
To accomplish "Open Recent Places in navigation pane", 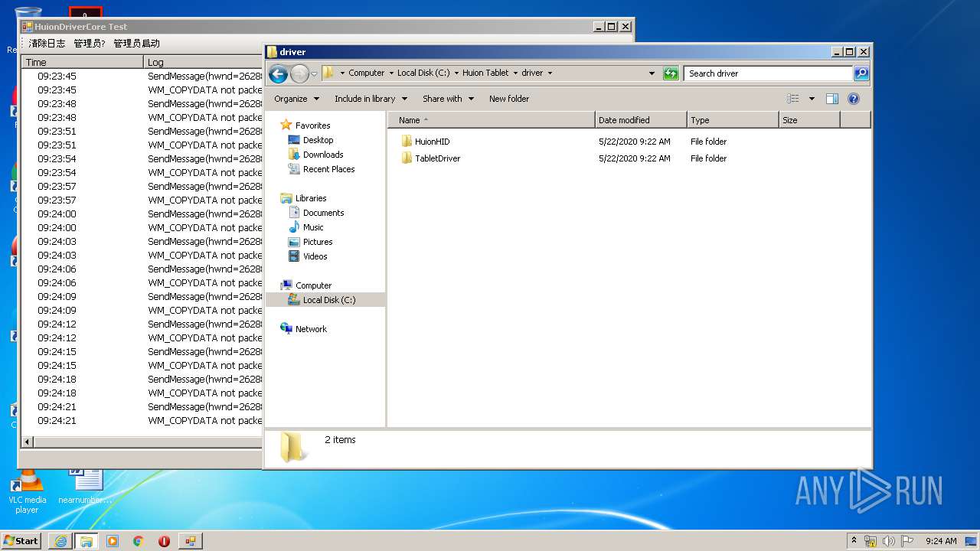I will click(x=328, y=169).
